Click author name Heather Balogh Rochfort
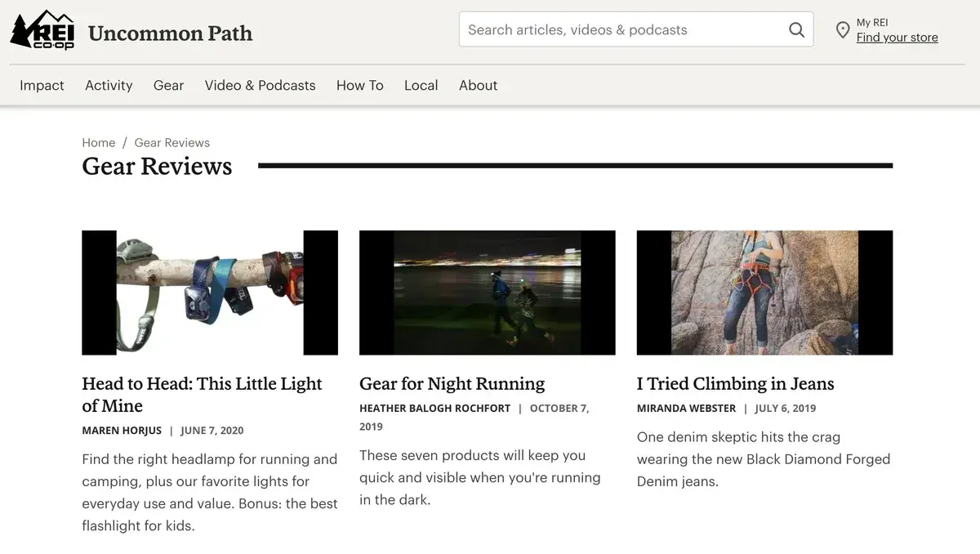 tap(434, 409)
